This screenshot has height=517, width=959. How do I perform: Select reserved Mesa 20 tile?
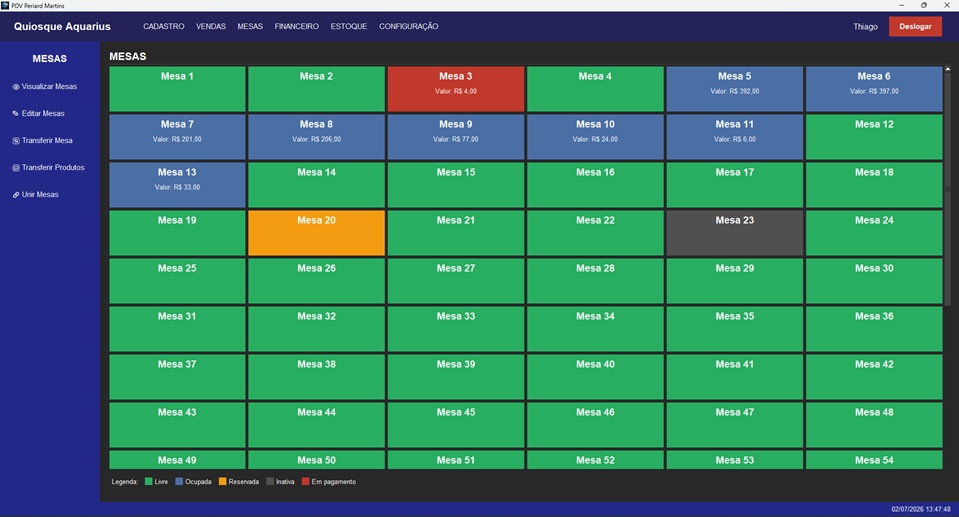(316, 233)
